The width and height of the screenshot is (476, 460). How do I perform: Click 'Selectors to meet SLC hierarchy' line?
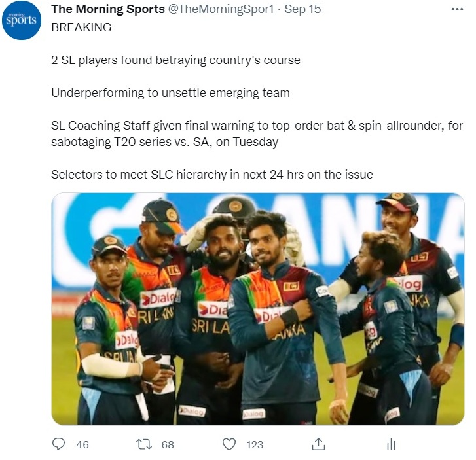(x=212, y=175)
